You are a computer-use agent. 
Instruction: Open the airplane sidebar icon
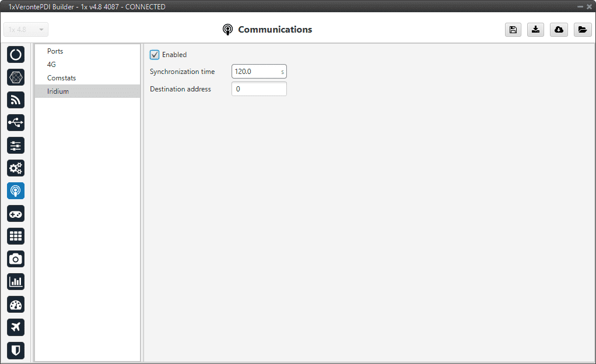click(x=16, y=327)
